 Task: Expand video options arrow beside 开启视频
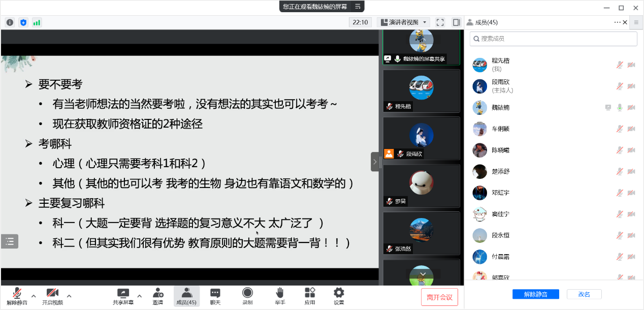point(69,295)
